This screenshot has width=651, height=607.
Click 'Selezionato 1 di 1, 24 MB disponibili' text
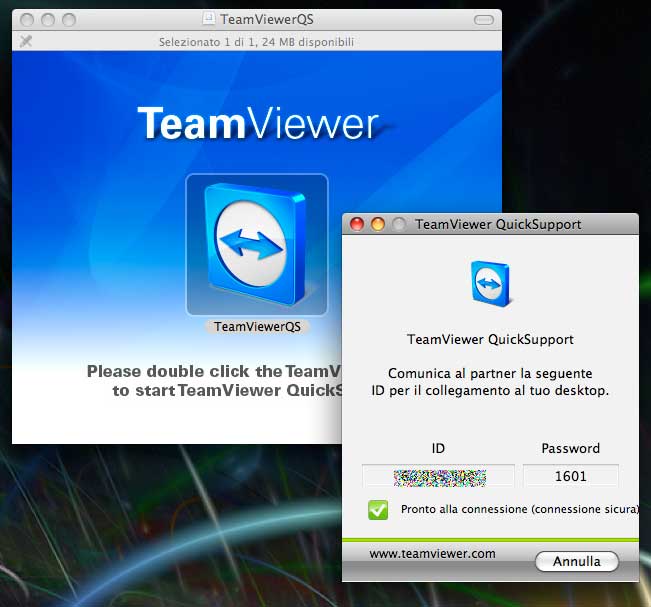pos(256,42)
